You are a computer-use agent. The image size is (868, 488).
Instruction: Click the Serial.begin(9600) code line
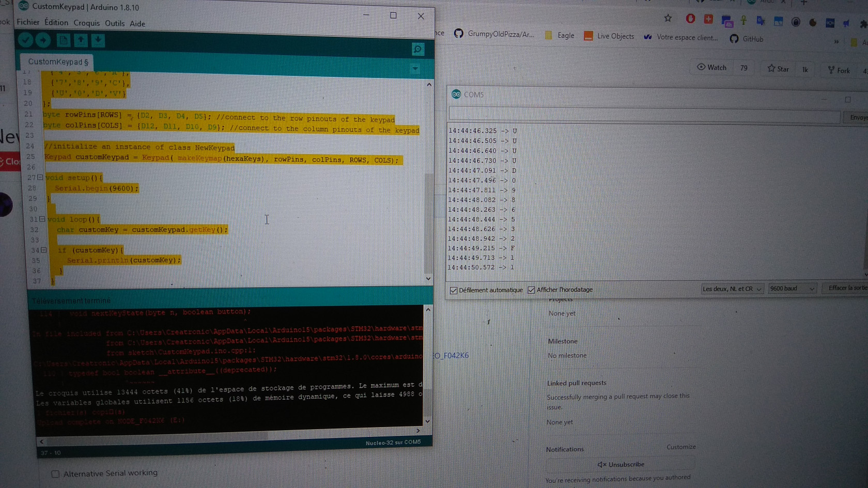coord(97,188)
